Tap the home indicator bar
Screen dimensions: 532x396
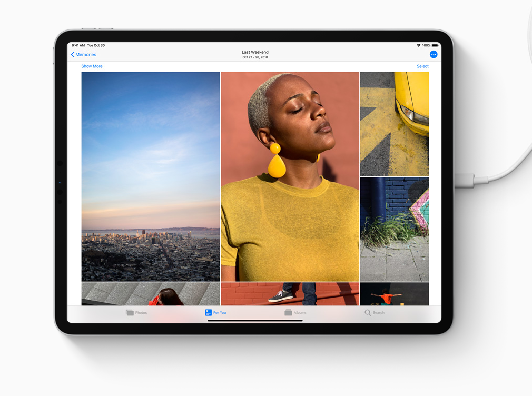click(x=255, y=320)
